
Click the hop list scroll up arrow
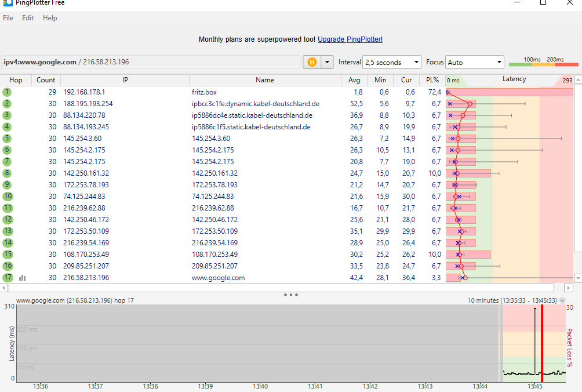point(578,80)
